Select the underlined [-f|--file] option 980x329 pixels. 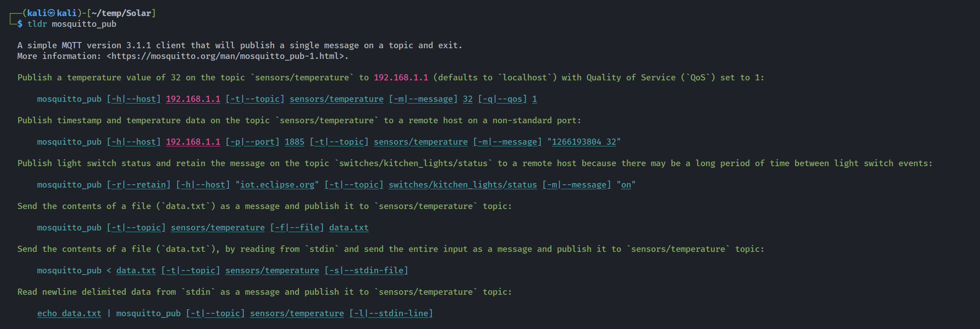[297, 228]
